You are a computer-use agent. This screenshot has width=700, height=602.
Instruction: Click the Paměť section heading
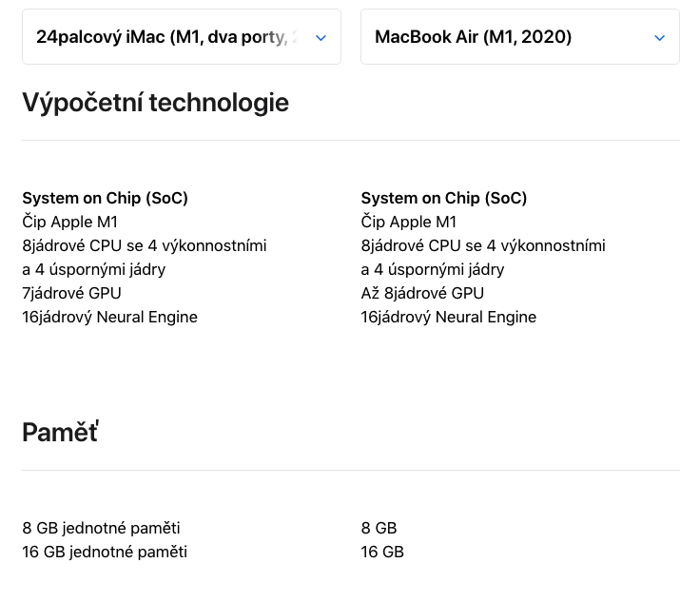60,432
